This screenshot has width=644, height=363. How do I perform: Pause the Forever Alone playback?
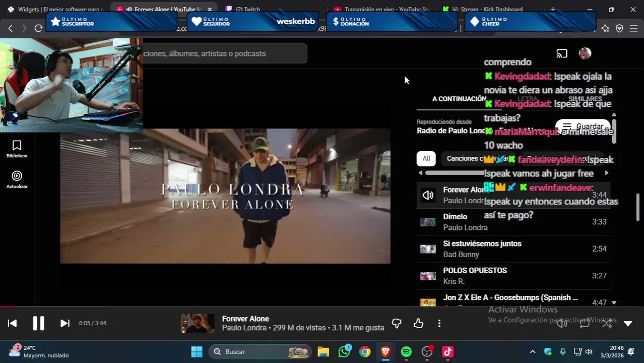point(38,323)
